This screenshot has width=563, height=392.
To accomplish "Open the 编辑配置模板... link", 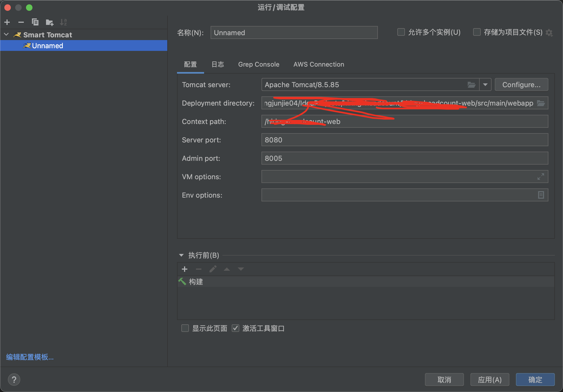I will pos(30,357).
